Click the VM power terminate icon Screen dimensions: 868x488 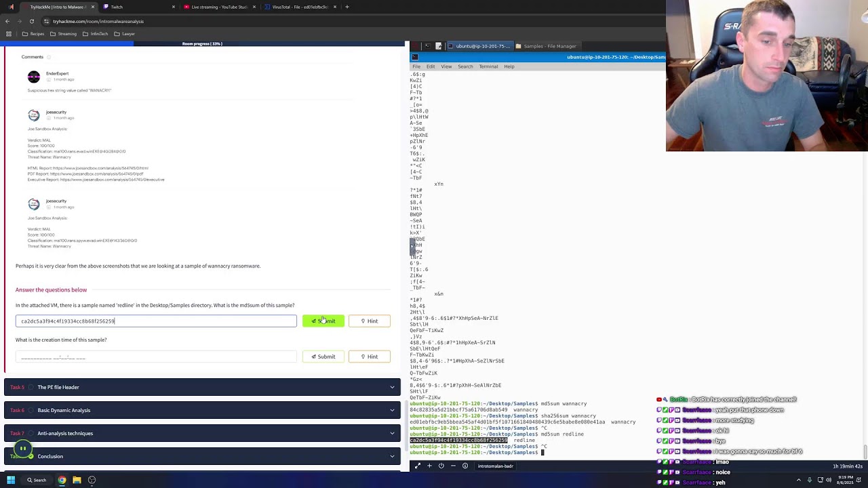[441, 466]
